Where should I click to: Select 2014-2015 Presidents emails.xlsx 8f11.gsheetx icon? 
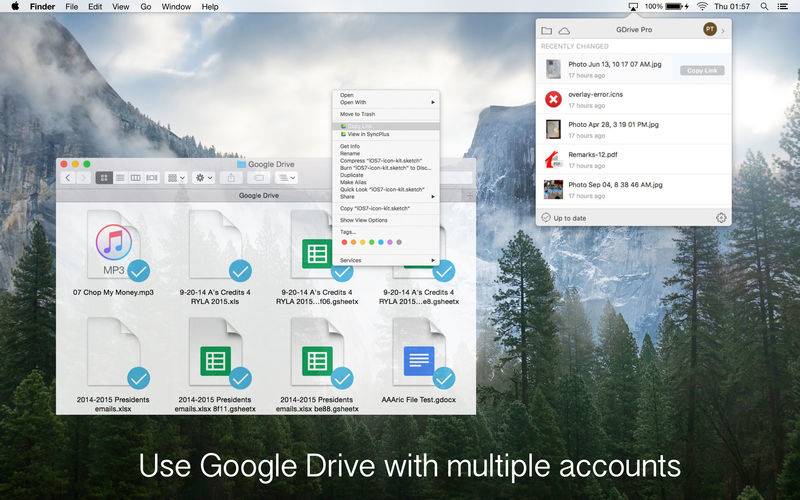[x=215, y=353]
